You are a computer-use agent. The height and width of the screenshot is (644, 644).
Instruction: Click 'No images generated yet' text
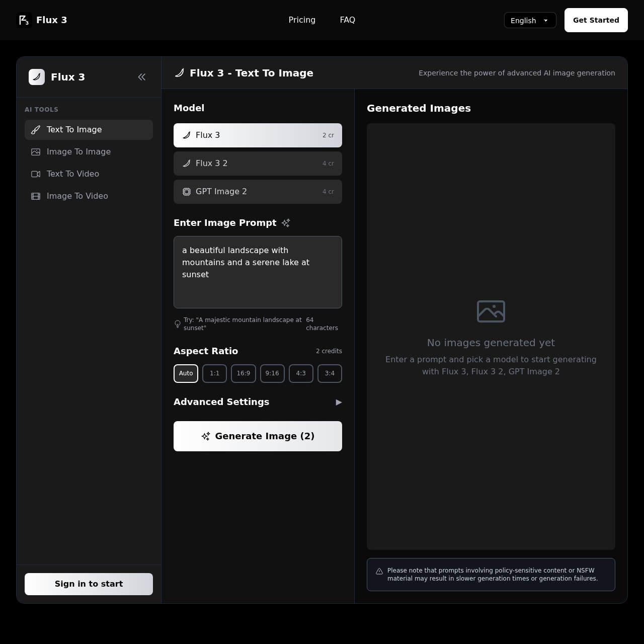491,343
